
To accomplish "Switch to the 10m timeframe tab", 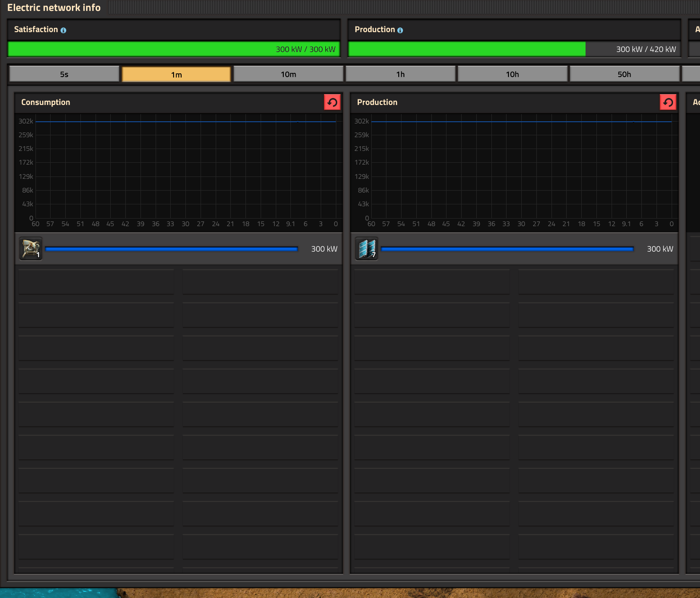I will click(288, 74).
